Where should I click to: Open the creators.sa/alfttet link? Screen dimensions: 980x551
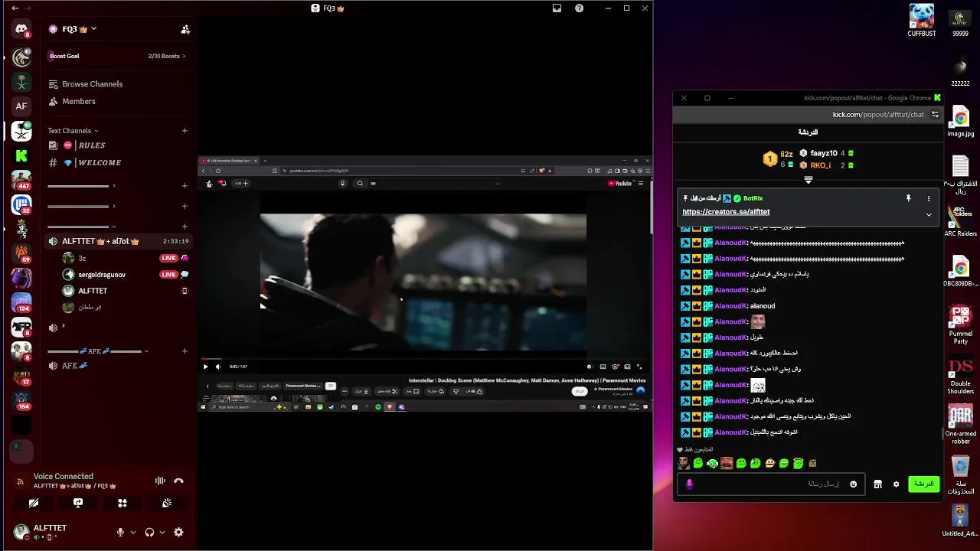pyautogui.click(x=726, y=212)
